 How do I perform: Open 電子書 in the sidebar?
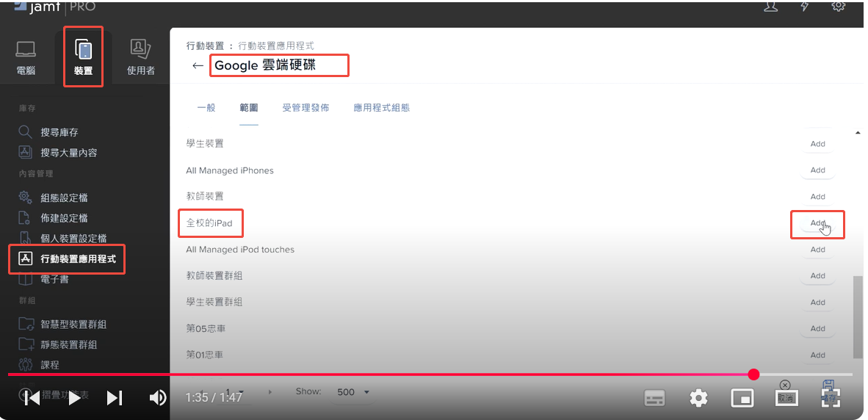coord(44,280)
